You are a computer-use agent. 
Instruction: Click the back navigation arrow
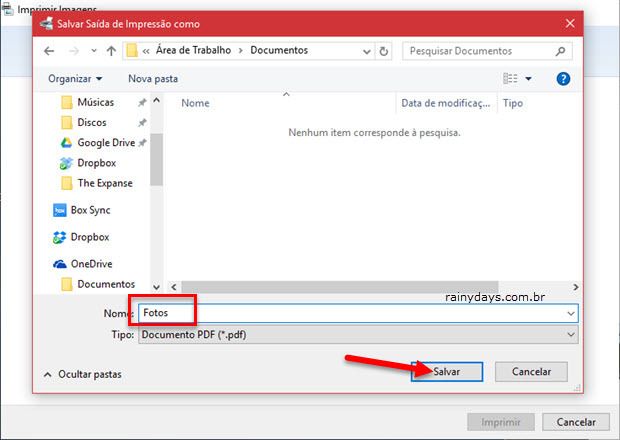[x=49, y=50]
